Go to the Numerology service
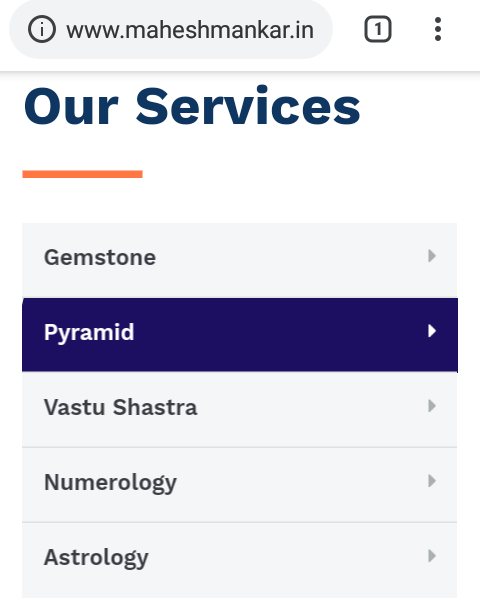The image size is (480, 608). click(111, 483)
